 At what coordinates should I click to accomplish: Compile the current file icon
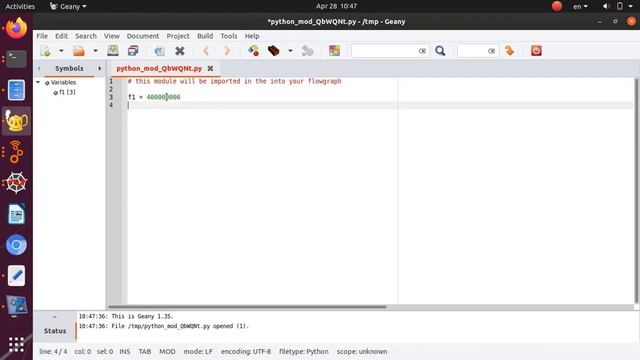(x=253, y=51)
